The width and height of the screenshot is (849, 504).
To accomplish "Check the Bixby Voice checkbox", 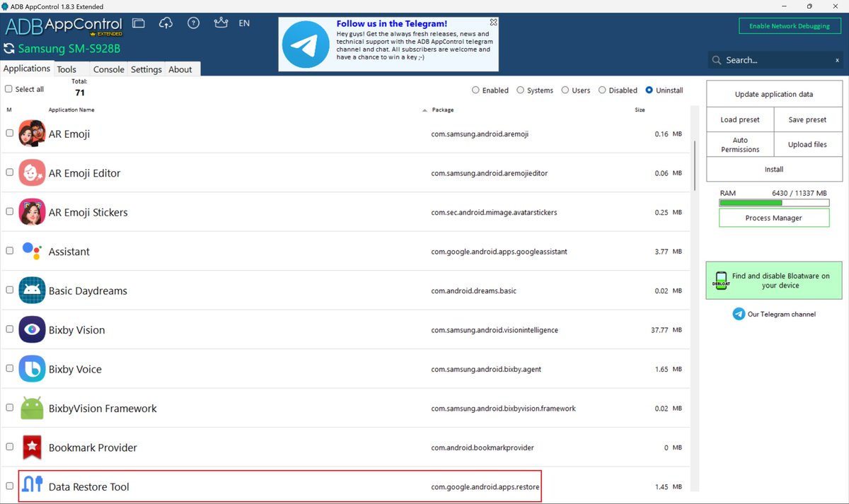I will click(9, 368).
